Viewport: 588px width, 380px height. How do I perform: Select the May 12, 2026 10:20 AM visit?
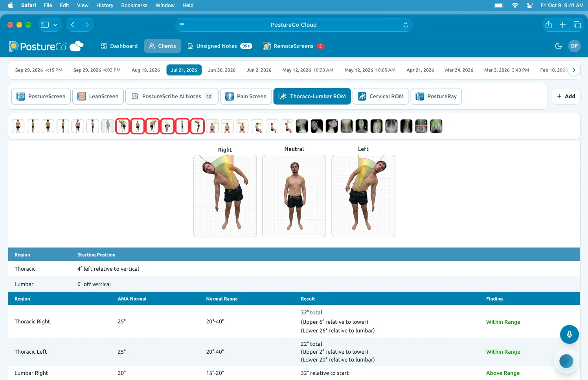tap(307, 70)
